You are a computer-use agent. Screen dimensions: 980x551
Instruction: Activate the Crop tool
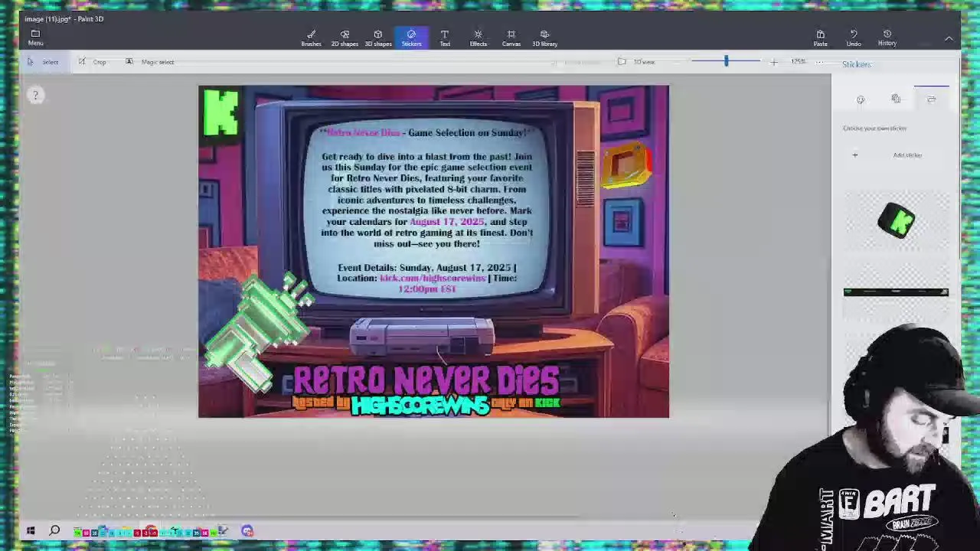coord(93,62)
